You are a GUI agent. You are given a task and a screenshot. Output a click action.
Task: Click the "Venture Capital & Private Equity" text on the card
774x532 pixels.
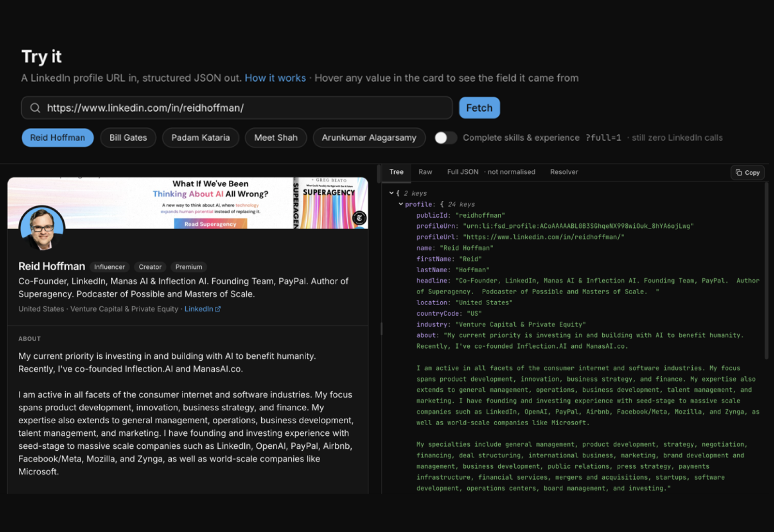tap(124, 309)
